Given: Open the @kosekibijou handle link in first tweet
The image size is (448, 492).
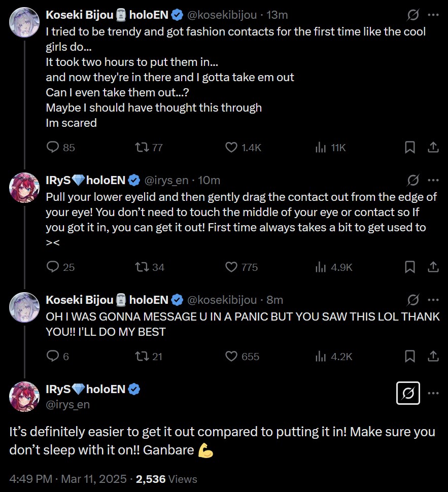Looking at the screenshot, I should point(223,16).
